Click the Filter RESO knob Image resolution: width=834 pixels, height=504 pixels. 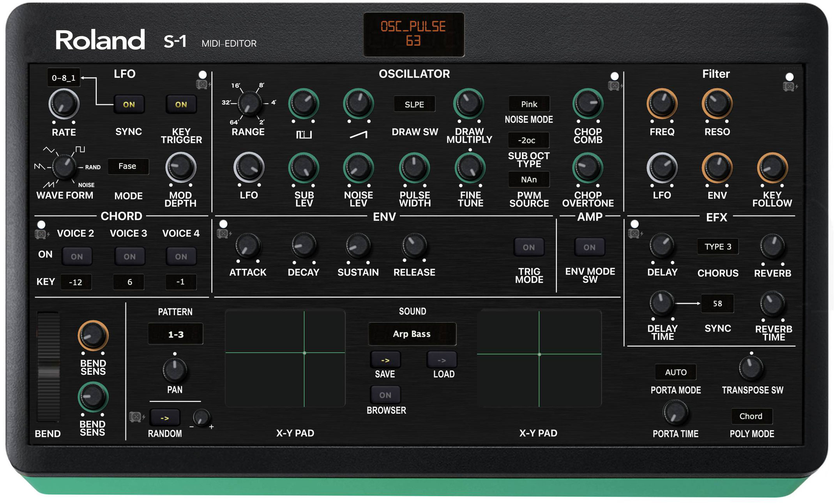point(717,104)
